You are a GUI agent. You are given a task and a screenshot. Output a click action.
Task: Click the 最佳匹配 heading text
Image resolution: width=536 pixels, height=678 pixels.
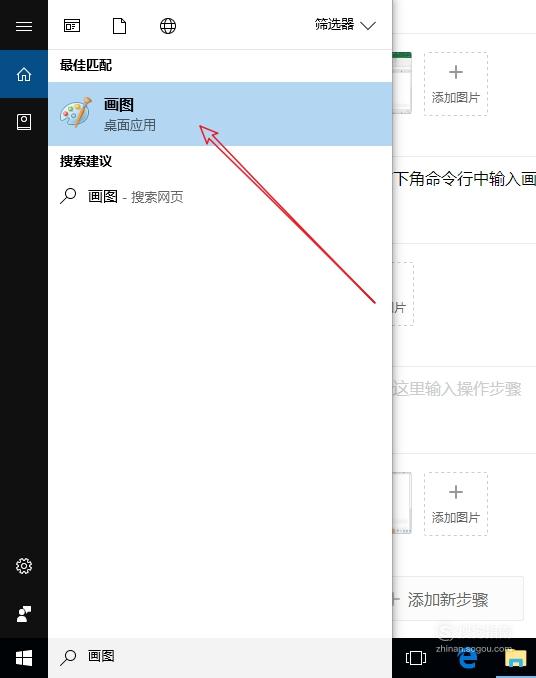(x=86, y=65)
